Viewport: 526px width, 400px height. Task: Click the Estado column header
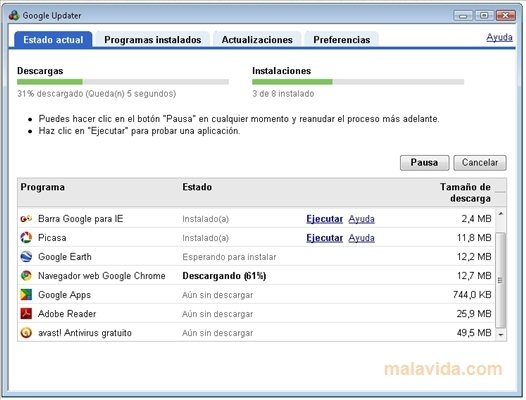(197, 187)
